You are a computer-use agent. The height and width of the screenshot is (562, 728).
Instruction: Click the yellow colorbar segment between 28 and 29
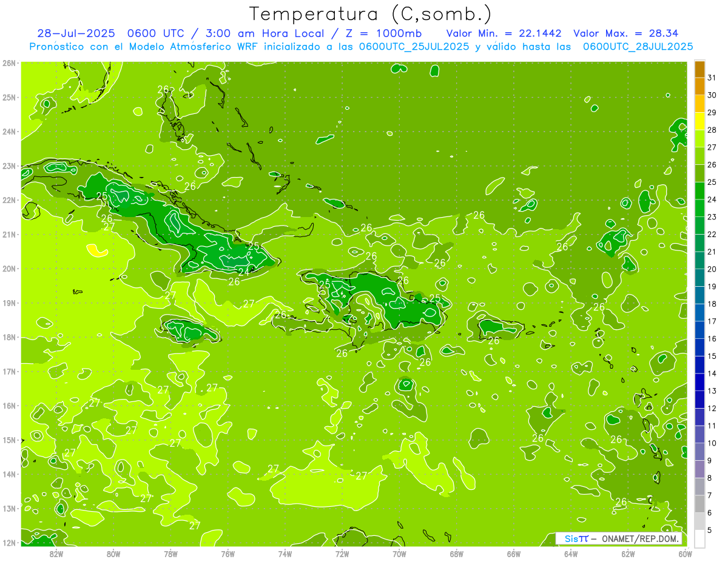pos(699,121)
